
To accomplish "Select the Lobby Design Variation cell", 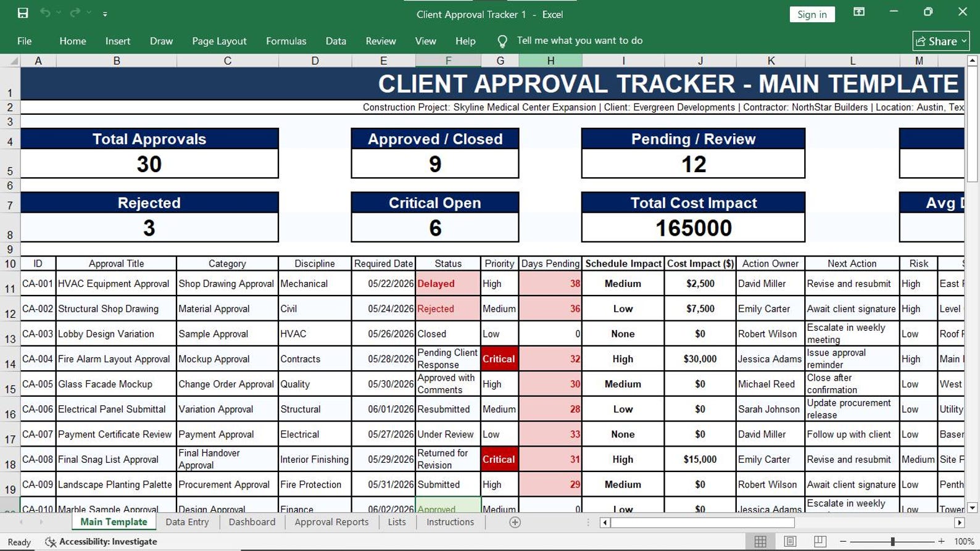I will 116,334.
